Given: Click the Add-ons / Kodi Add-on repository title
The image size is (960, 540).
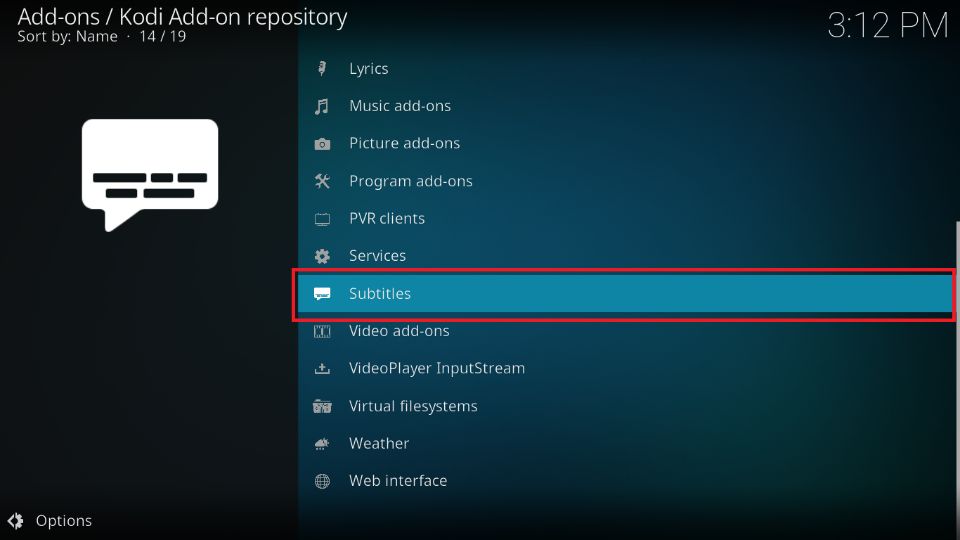Looking at the screenshot, I should pyautogui.click(x=182, y=17).
